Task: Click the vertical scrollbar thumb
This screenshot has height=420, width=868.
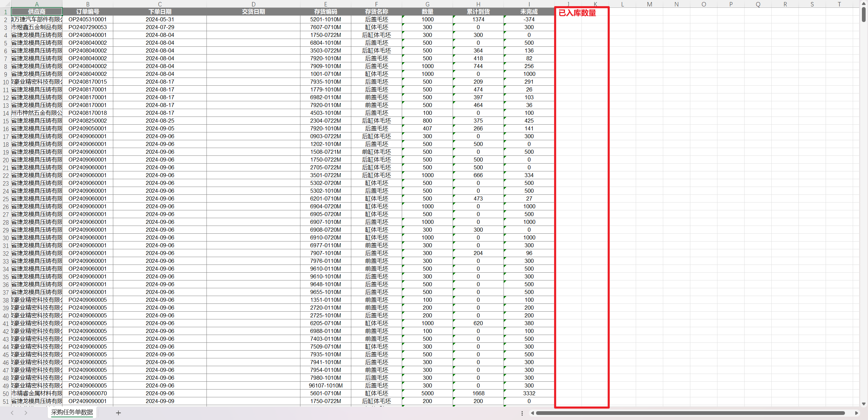Action: [864, 15]
